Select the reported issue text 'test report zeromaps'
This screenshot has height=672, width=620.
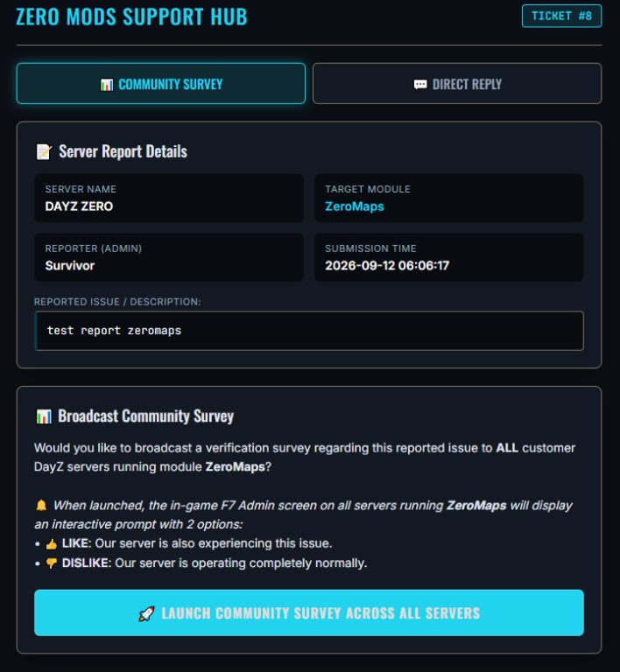tap(114, 331)
